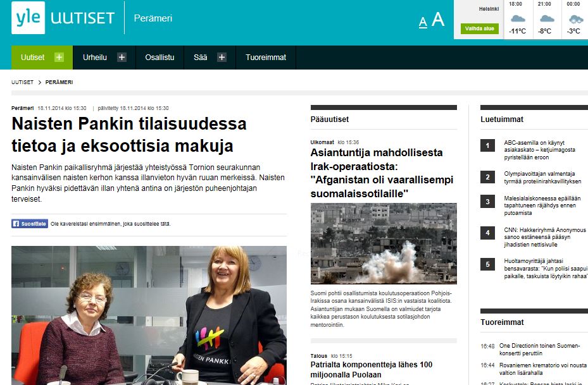Screen dimensions: 588x385
Task: Select the small font size A
Action: pos(423,23)
